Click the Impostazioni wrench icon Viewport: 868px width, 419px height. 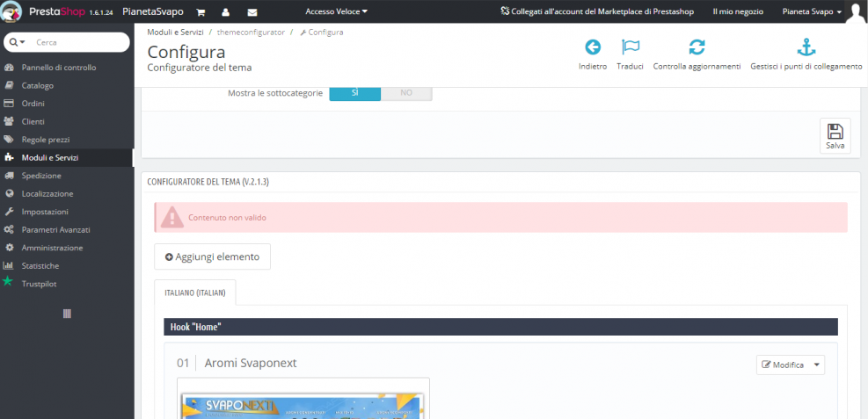click(x=8, y=212)
